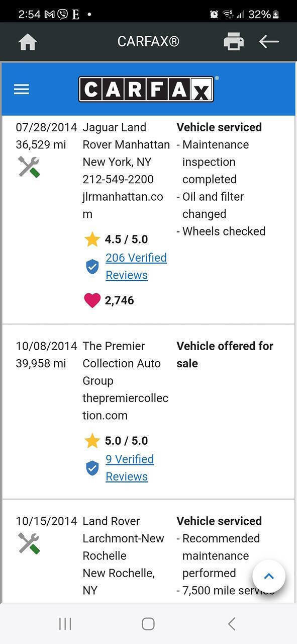Tap the Android back navigation chevron

point(232,624)
